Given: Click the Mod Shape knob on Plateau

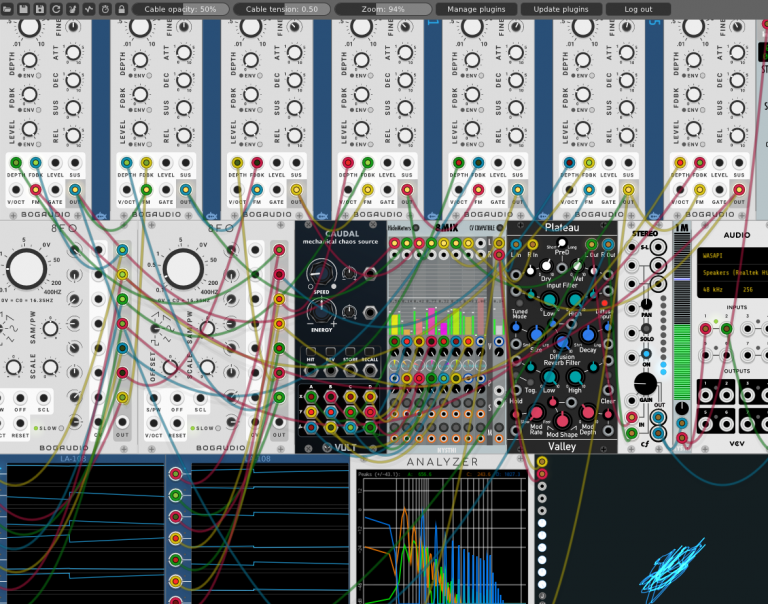Looking at the screenshot, I should pos(562,420).
